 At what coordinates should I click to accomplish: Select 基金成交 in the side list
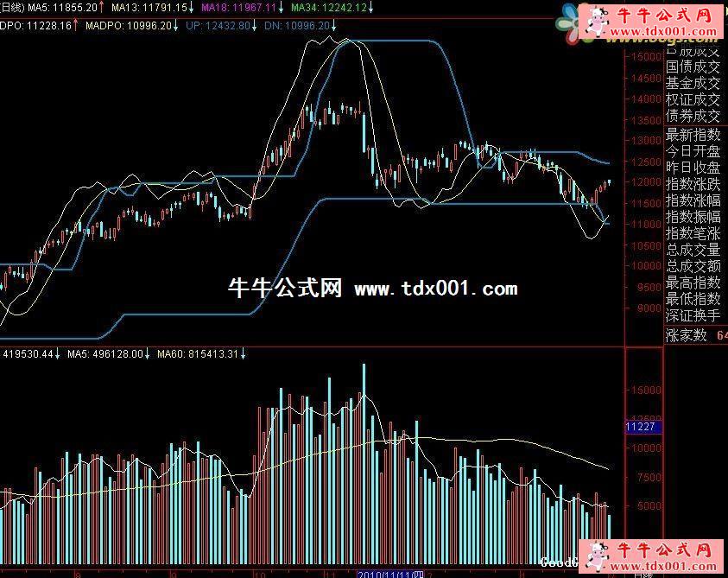coord(693,83)
